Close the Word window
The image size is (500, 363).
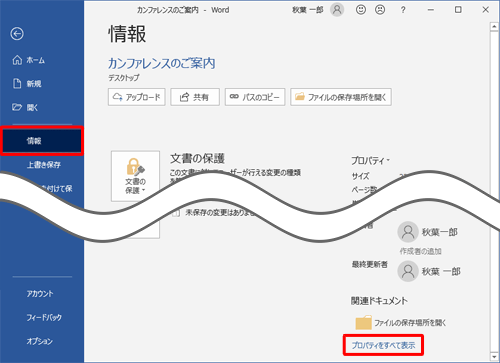[x=486, y=10]
